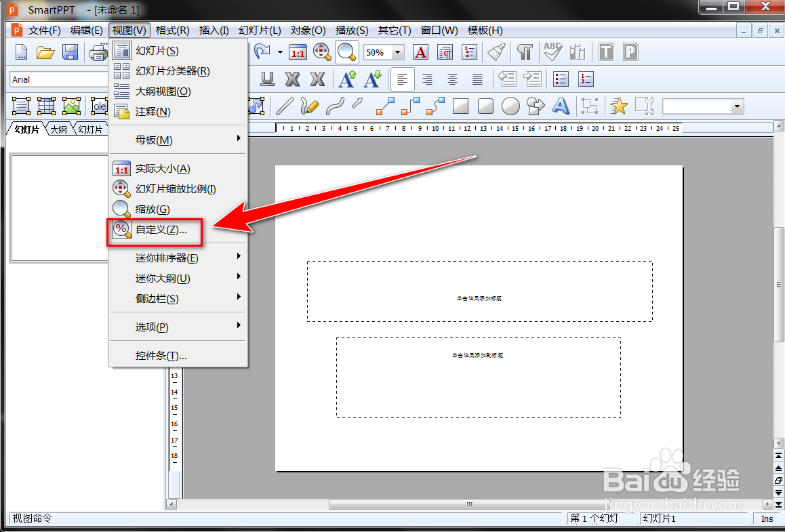Click the ABC spell check icon
Screen dimensions: 785x532
point(552,52)
